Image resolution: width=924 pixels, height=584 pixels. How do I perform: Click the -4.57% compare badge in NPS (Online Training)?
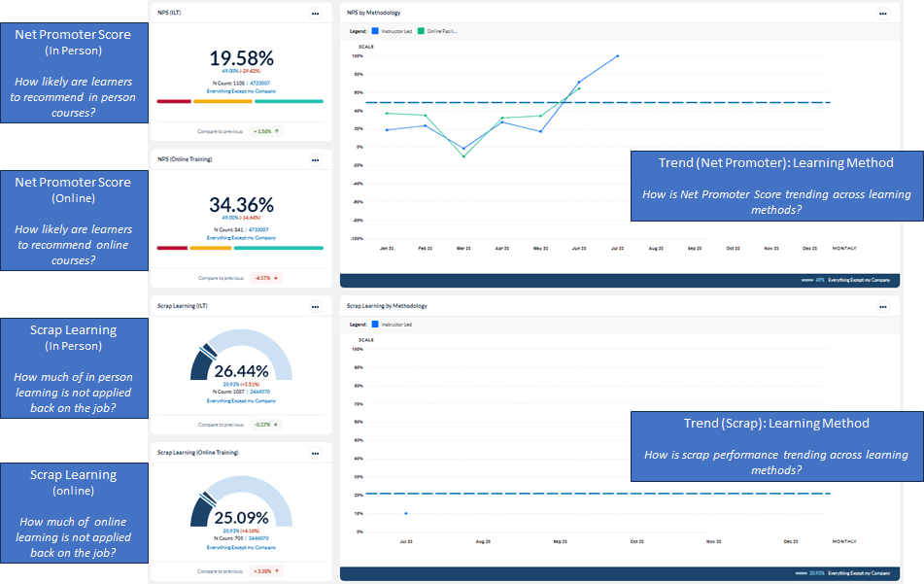[266, 277]
